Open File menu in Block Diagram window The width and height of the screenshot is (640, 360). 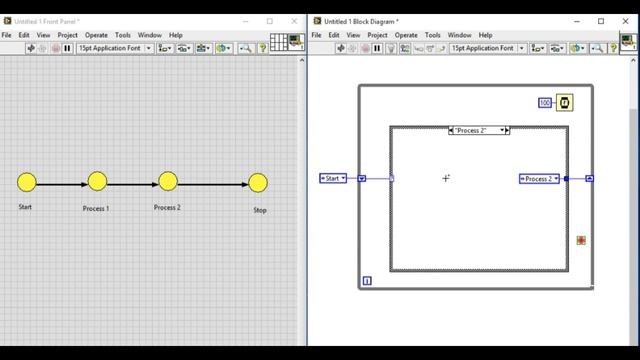coord(316,35)
